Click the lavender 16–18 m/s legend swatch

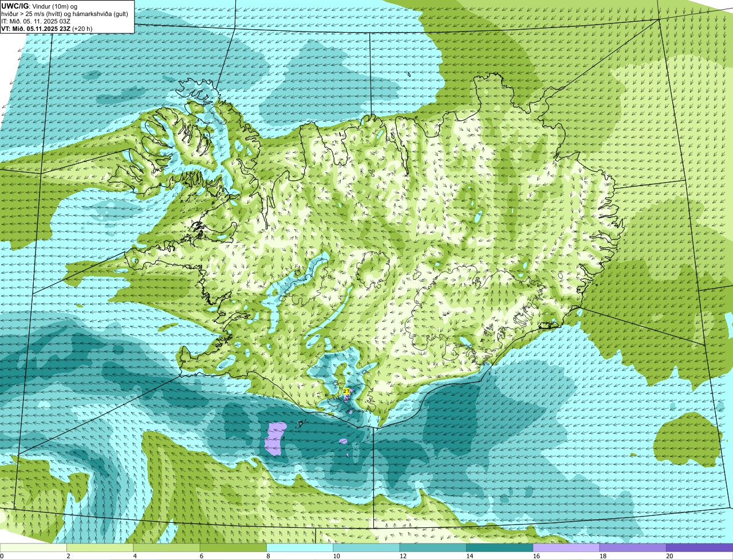tap(566, 547)
